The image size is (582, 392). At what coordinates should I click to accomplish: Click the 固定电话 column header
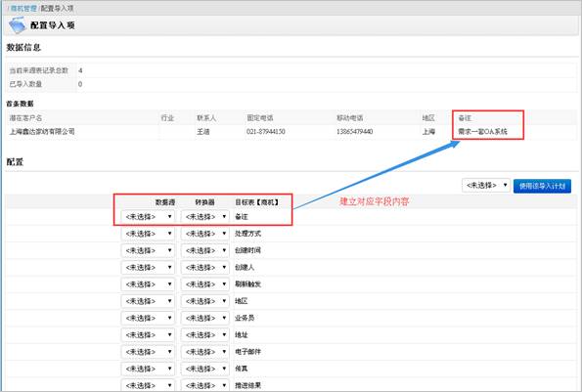(x=260, y=118)
